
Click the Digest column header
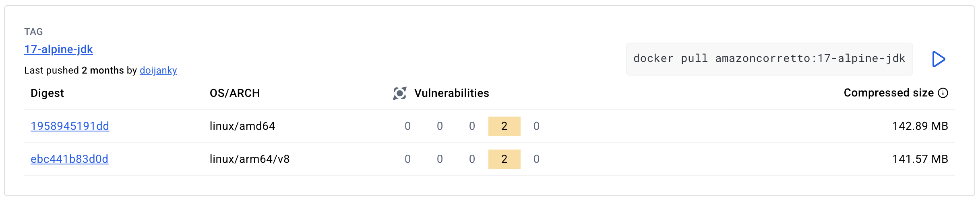pos(47,93)
